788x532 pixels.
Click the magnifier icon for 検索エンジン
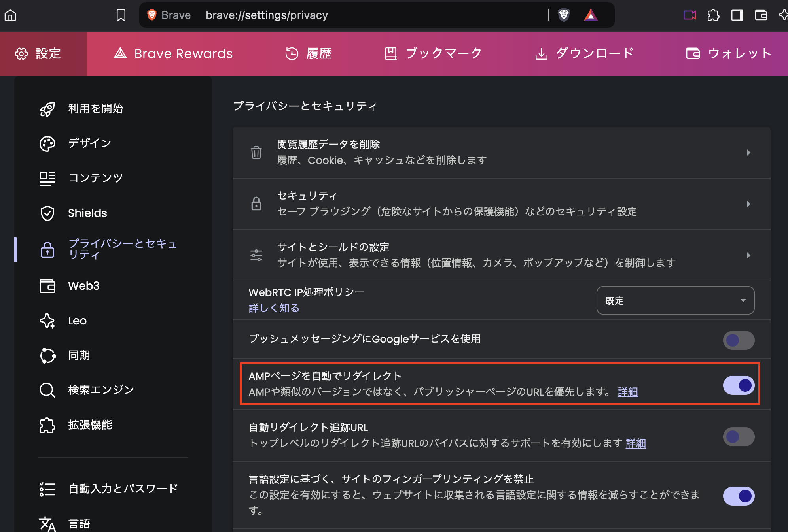[47, 391]
